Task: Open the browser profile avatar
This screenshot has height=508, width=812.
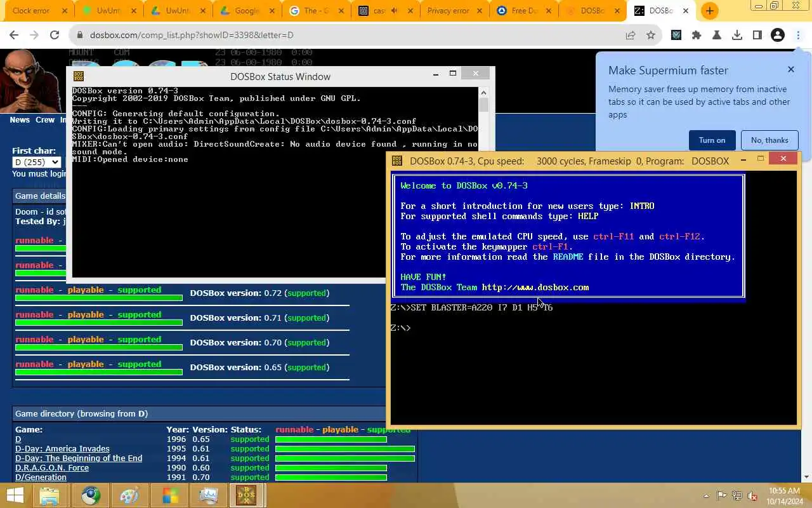Action: pyautogui.click(x=778, y=36)
